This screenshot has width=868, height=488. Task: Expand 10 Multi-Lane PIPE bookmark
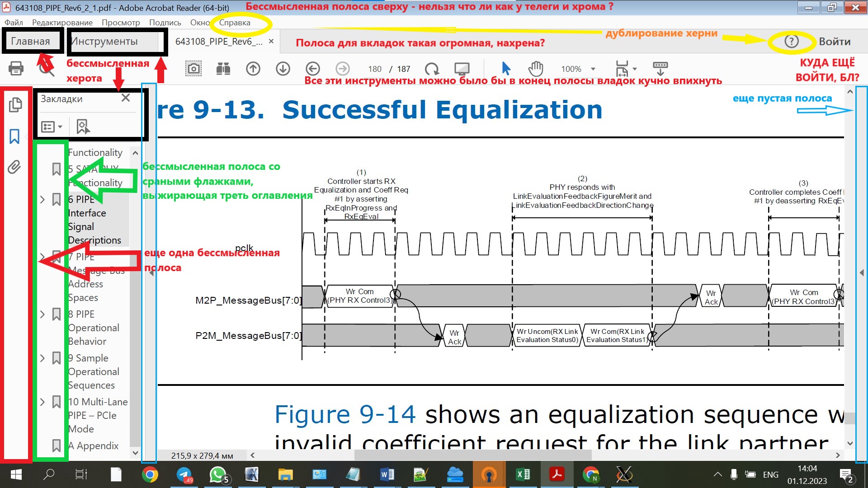(x=42, y=402)
